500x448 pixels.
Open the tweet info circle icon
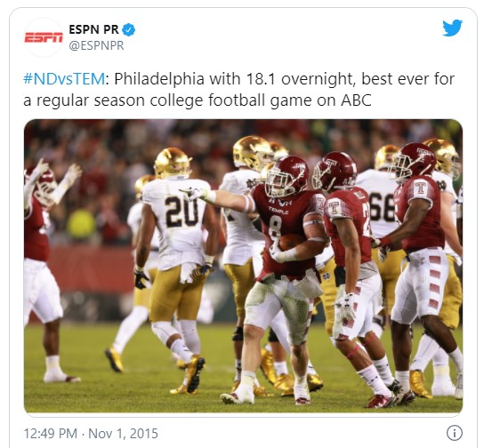[454, 433]
